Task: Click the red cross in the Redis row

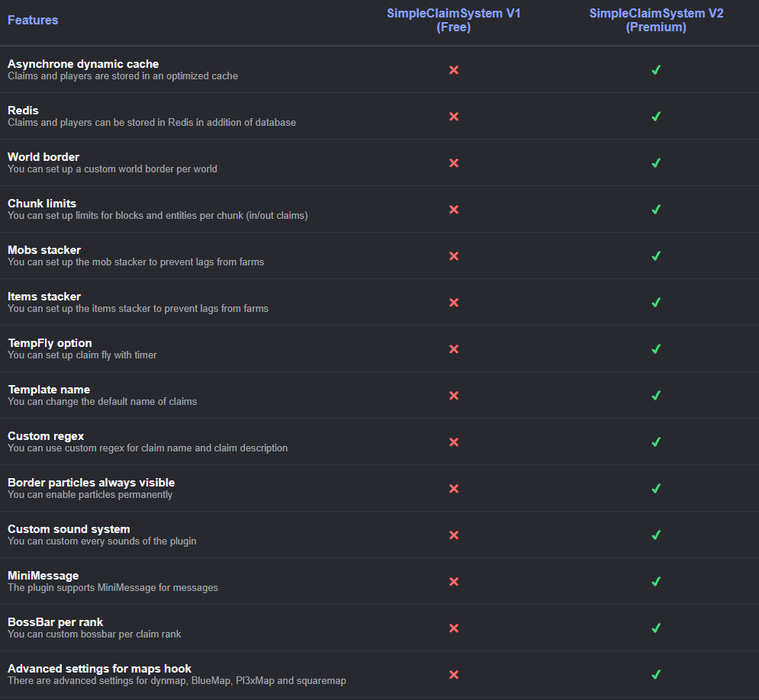Action: point(454,117)
